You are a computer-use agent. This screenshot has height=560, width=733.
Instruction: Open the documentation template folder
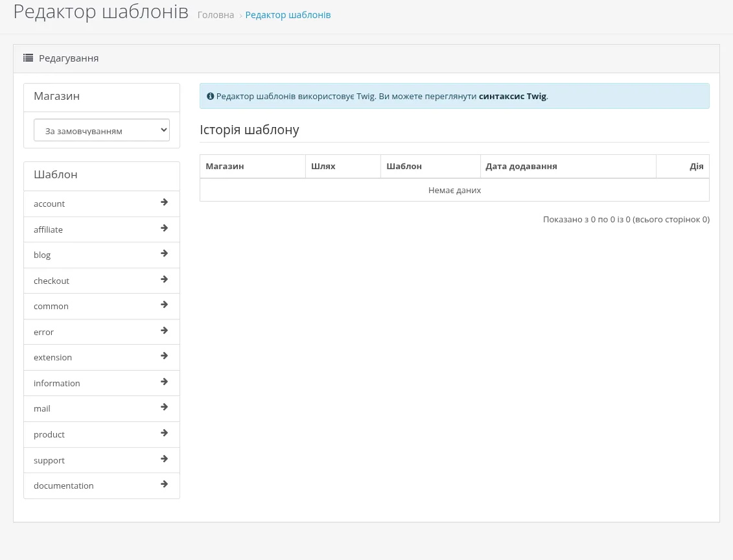102,485
